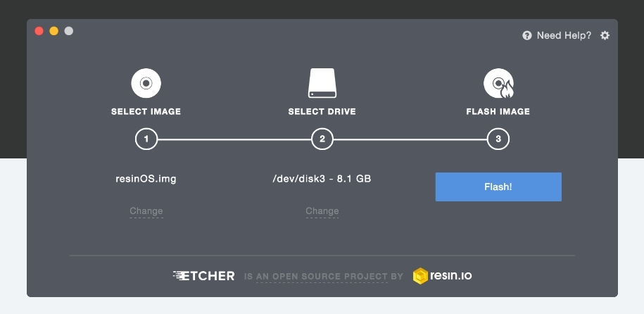Viewport: 644px width, 314px height.
Task: Change the selected resinOS.img image
Action: (146, 211)
